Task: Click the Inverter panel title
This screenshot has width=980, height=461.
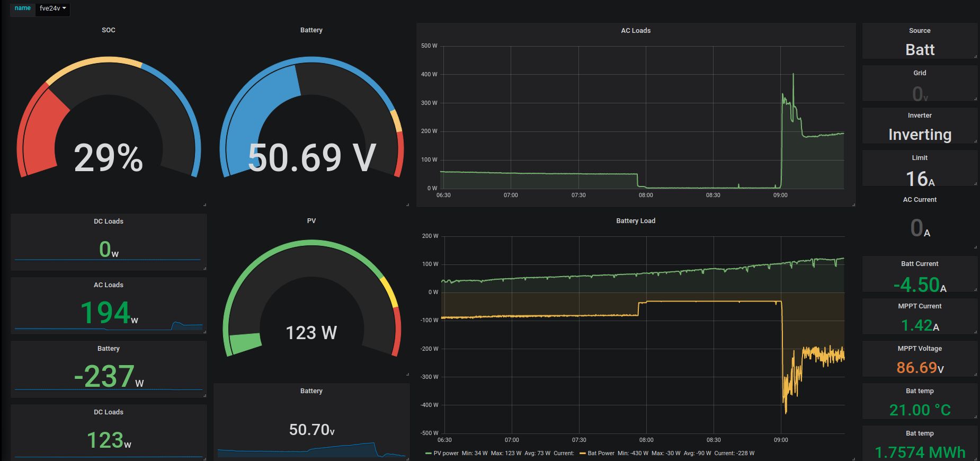Action: click(919, 116)
